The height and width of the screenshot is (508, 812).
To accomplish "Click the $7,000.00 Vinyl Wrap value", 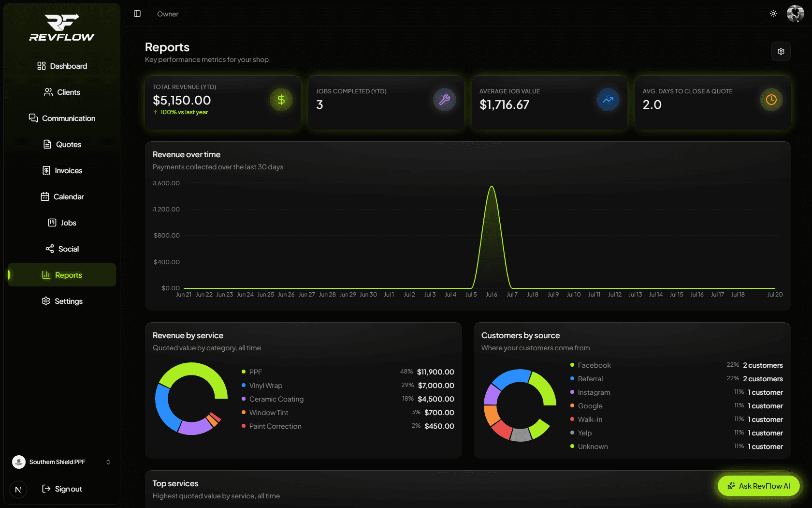I will (x=436, y=385).
